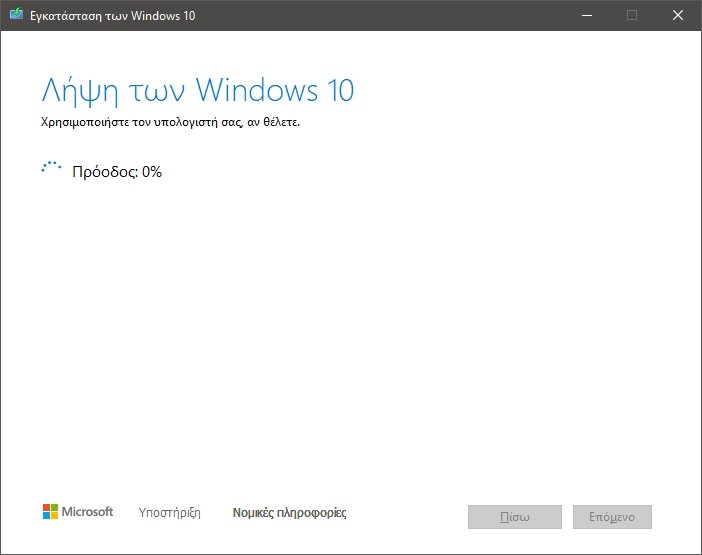
Task: Open the Υποστήριξη support link
Action: [x=167, y=513]
